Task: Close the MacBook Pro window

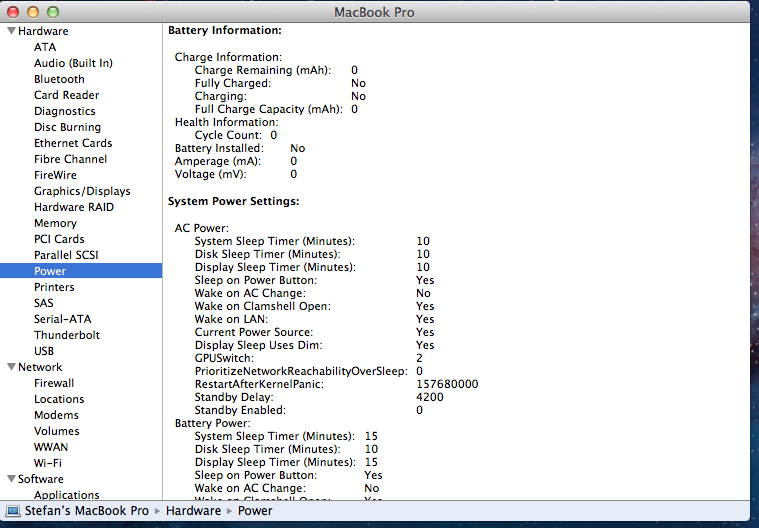Action: [x=13, y=12]
